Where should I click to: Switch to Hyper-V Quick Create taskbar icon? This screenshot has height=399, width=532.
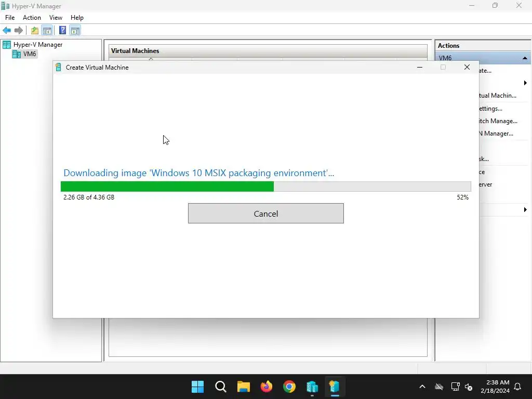click(335, 387)
